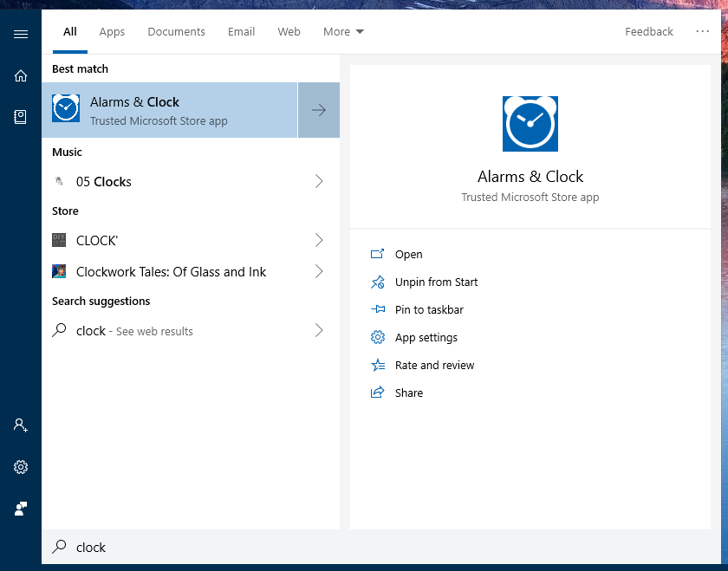The height and width of the screenshot is (571, 728).
Task: Expand Alarms & Clock details arrow
Action: coord(319,110)
